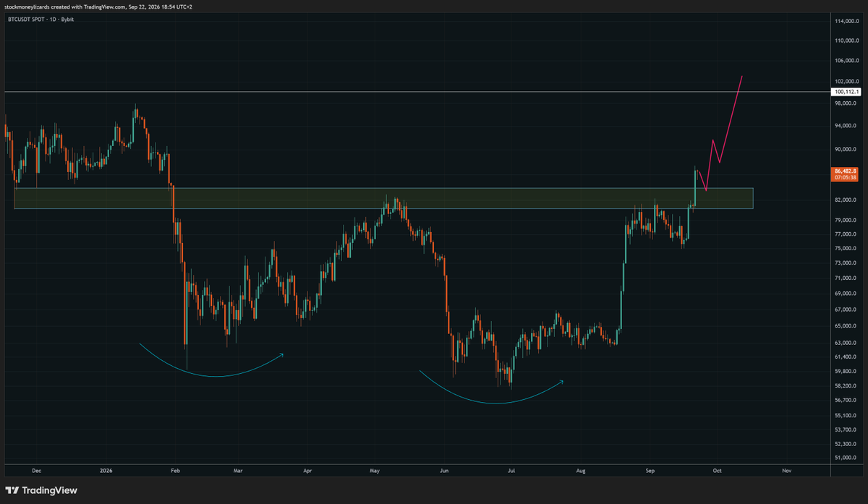Click the 102,000.0 price axis label
Screen dimensions: 868x504
pos(846,82)
